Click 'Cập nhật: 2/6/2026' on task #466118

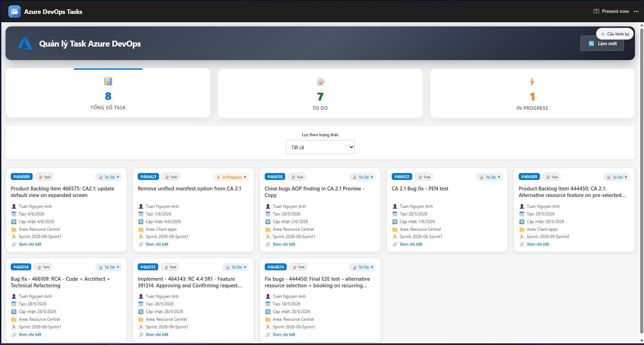(x=290, y=222)
